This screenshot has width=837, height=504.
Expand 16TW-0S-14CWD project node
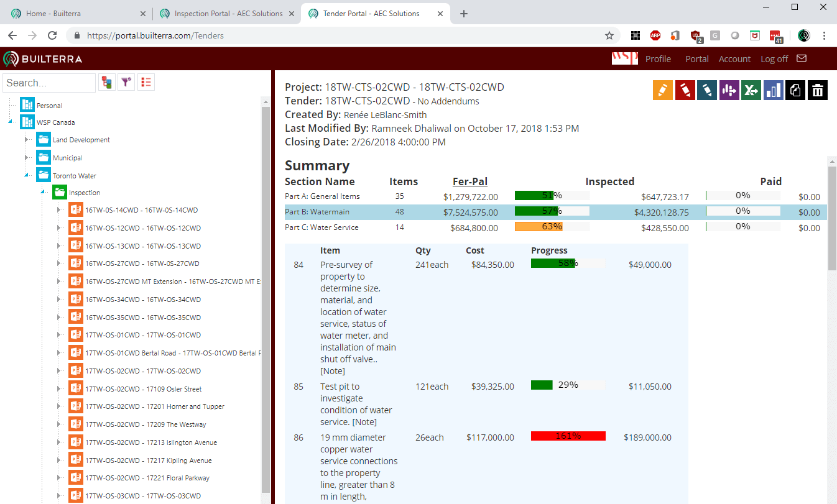(59, 210)
